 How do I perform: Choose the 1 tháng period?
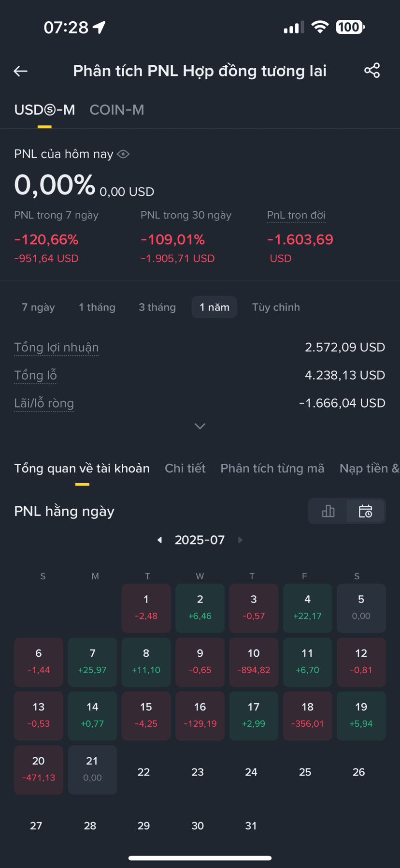coord(97,307)
